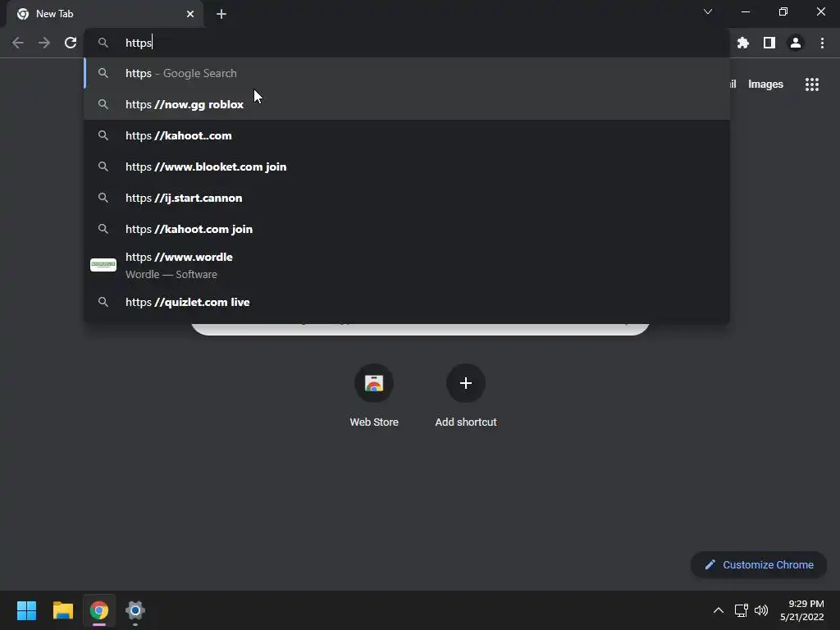
Task: Open the Windows Start menu
Action: coord(26,610)
